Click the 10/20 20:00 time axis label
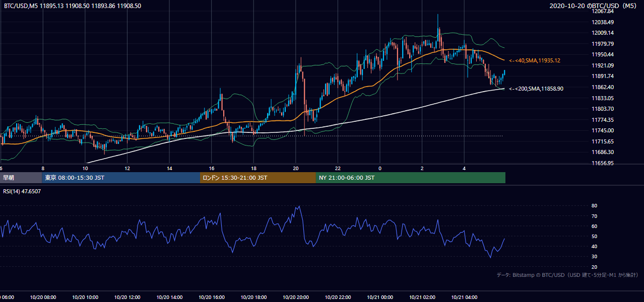644x302 pixels. pyautogui.click(x=295, y=297)
